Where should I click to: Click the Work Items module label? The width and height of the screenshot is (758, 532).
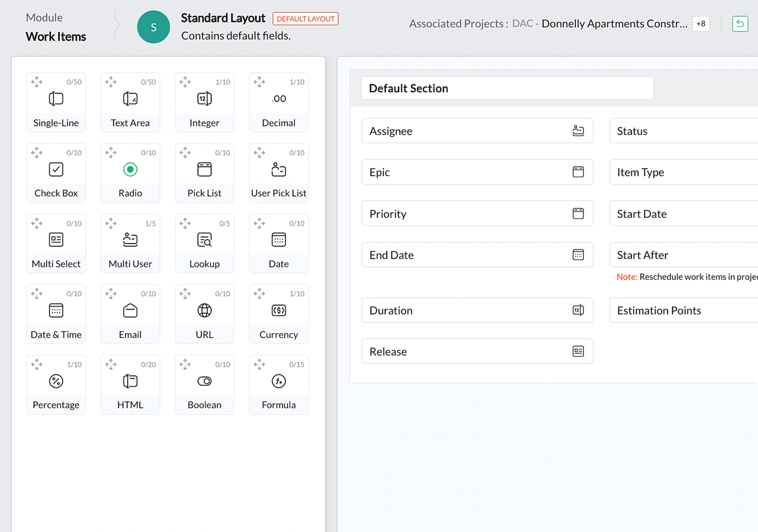pos(56,37)
